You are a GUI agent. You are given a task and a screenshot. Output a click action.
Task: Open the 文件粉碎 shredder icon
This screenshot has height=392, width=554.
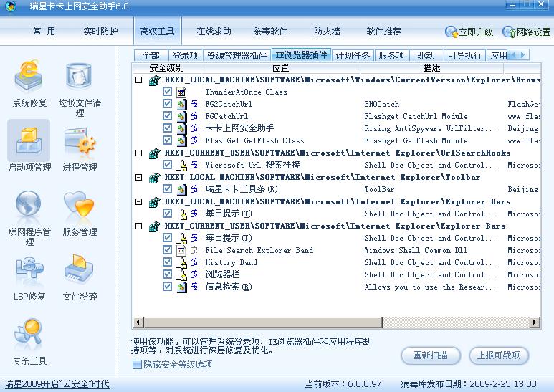coord(78,269)
